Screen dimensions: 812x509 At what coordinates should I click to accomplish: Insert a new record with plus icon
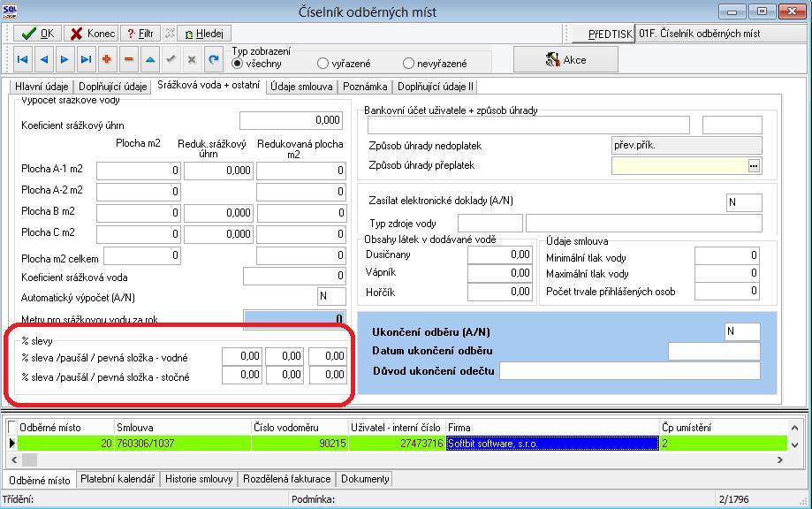click(x=107, y=59)
